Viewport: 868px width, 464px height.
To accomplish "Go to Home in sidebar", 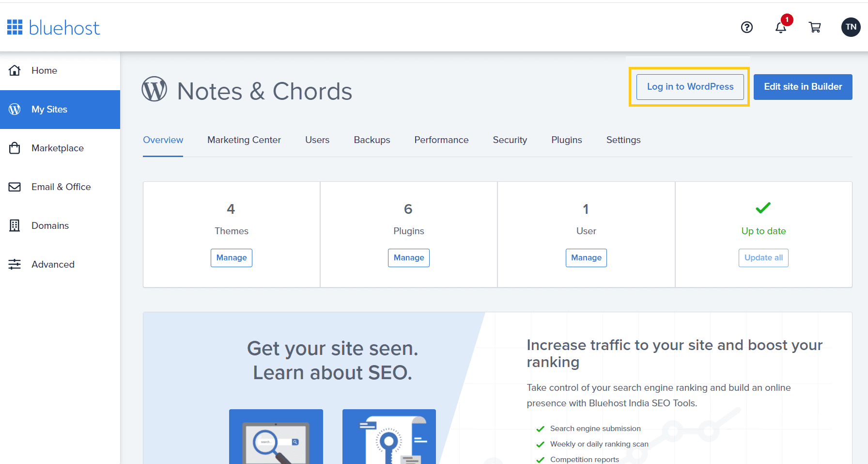I will coord(60,70).
